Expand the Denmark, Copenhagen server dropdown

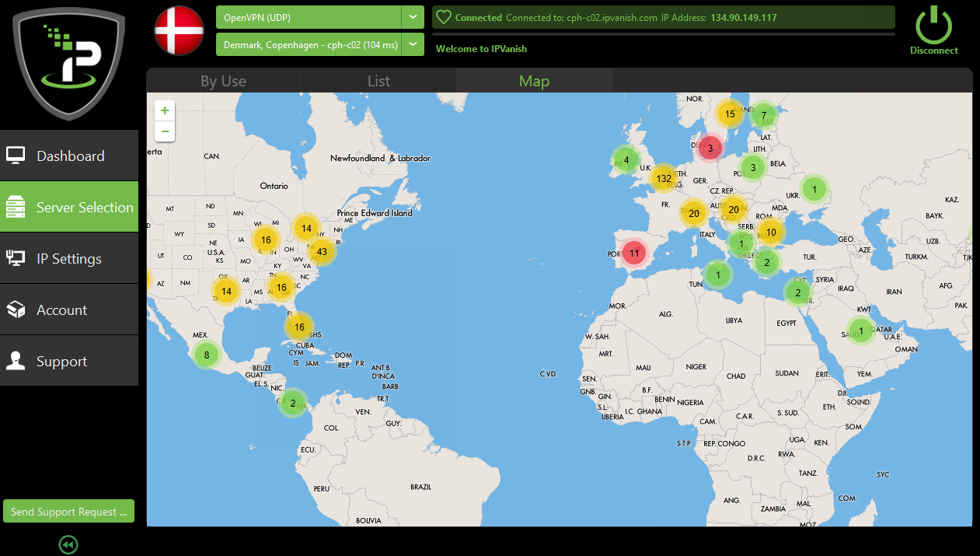(x=412, y=45)
